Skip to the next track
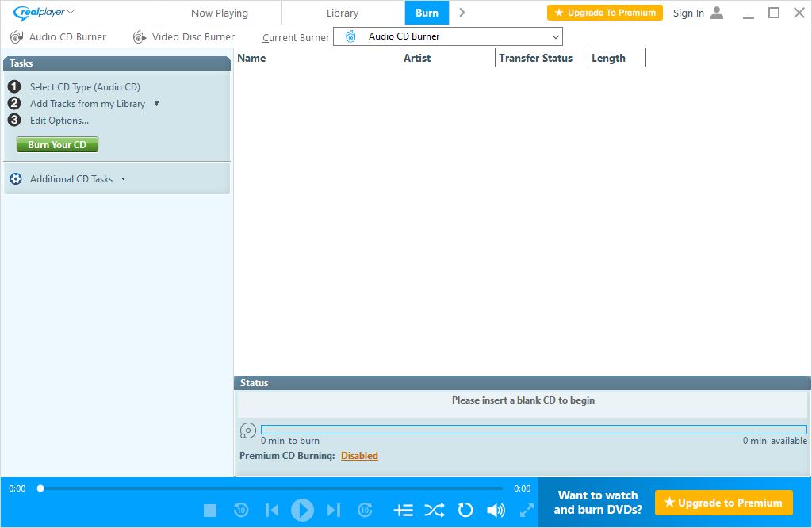 click(x=334, y=511)
